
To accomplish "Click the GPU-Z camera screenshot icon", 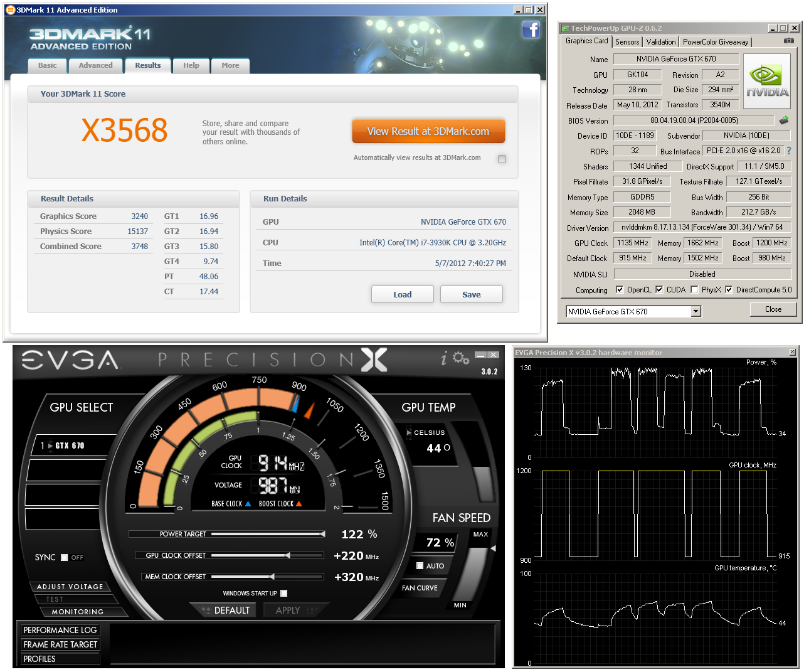I will click(789, 41).
